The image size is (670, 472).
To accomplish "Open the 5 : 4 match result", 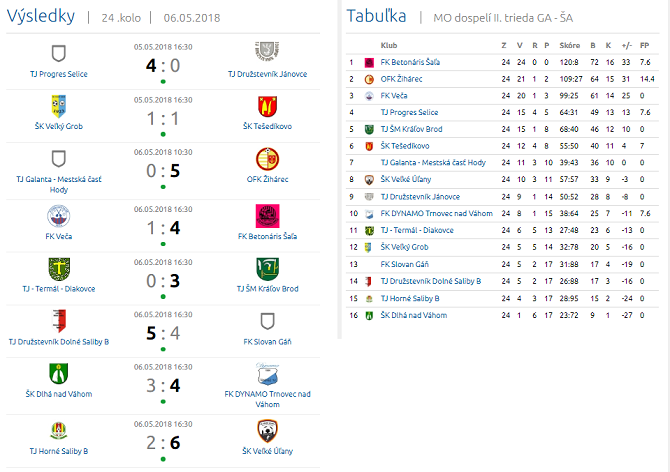I will (x=162, y=333).
